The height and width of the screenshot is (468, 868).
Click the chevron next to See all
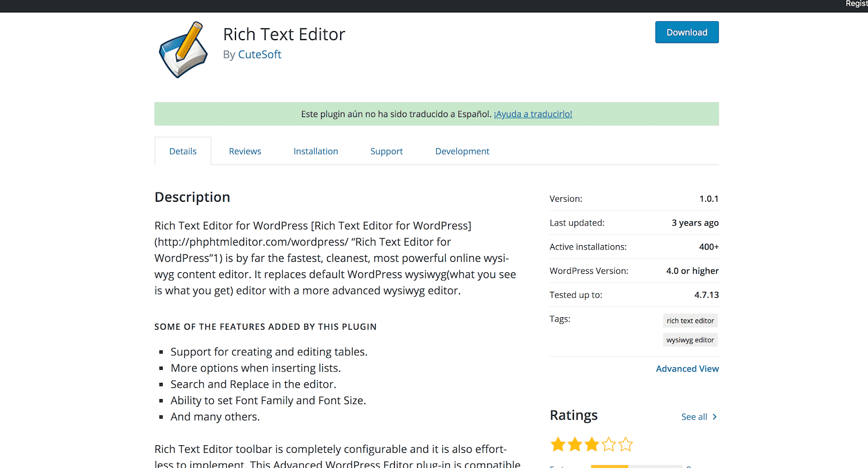[714, 416]
